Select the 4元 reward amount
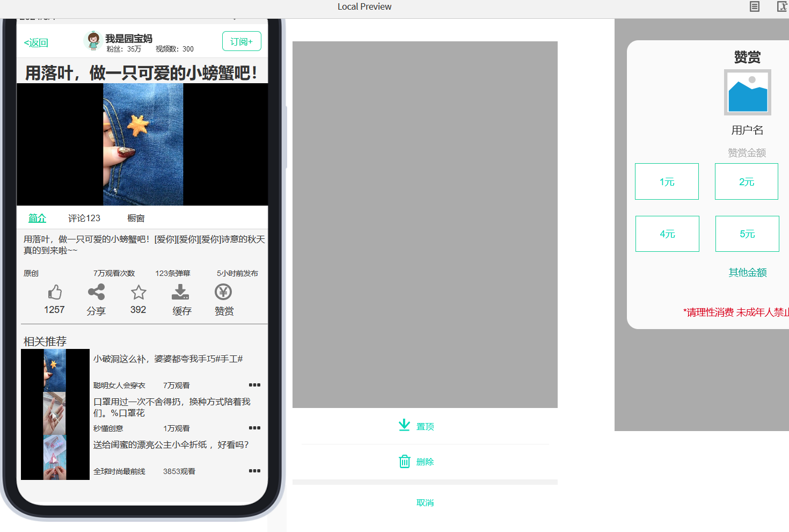 [x=667, y=234]
